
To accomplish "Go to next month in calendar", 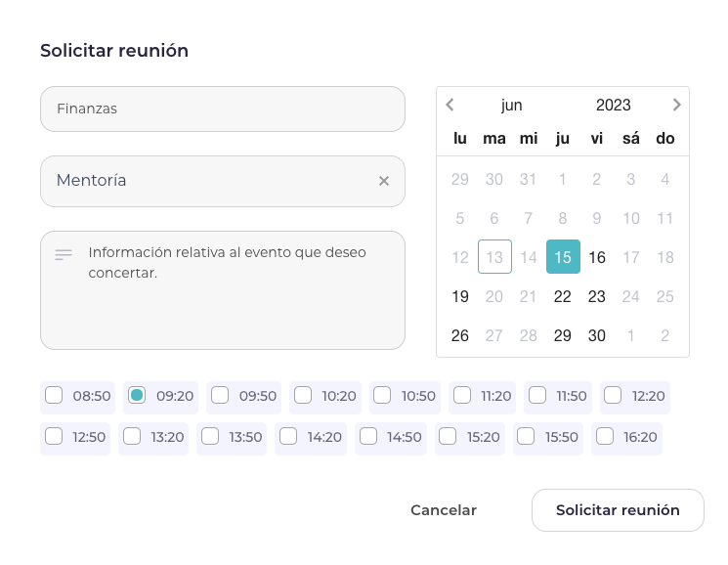I will (x=676, y=105).
